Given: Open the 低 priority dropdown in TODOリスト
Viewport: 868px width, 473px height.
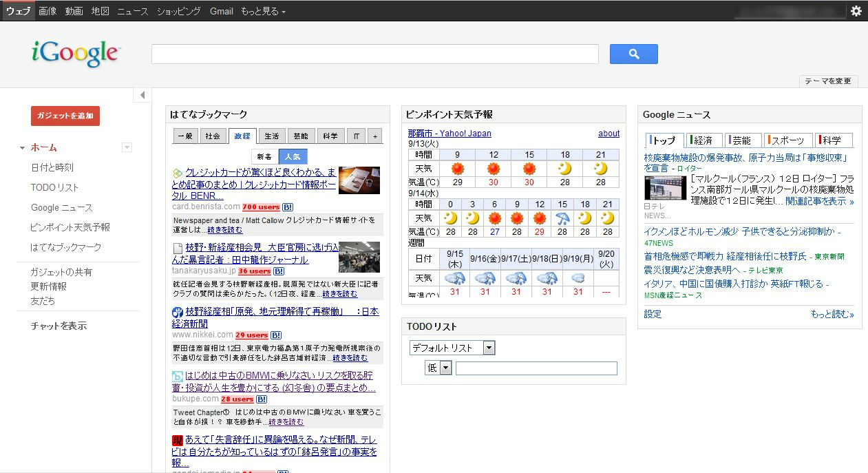Looking at the screenshot, I should point(438,368).
